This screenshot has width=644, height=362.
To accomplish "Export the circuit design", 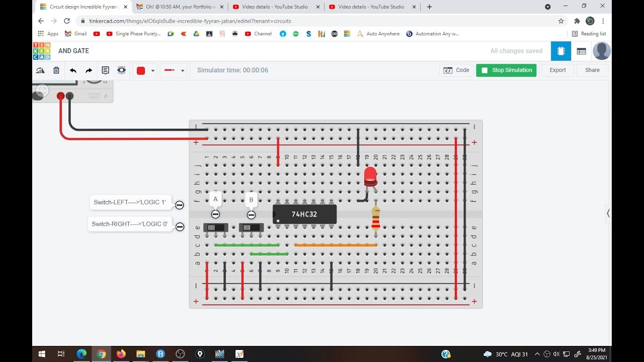I will (557, 70).
